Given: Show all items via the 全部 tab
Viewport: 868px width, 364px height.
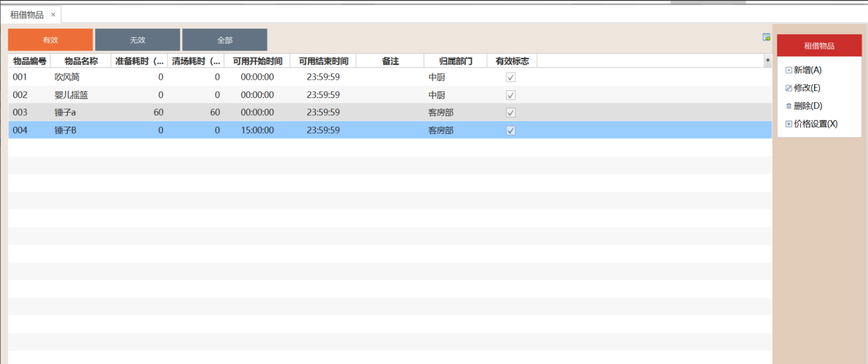Looking at the screenshot, I should tap(225, 40).
